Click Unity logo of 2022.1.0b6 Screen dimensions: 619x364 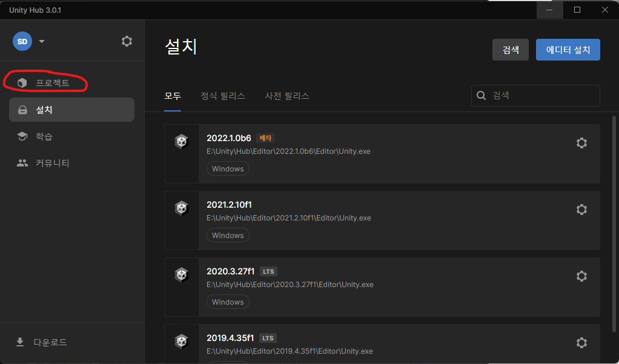[x=182, y=141]
